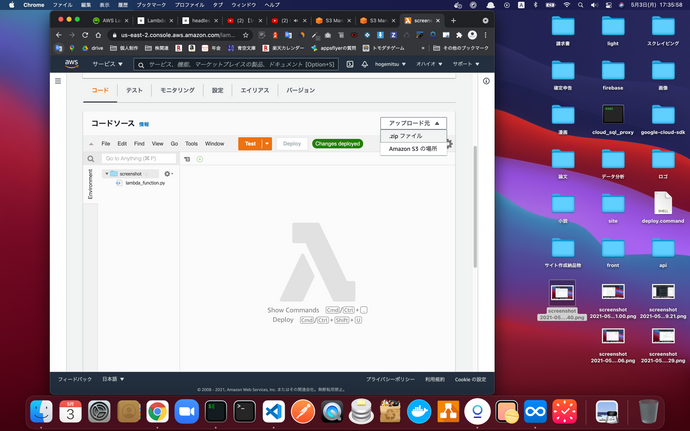
Task: Click the 情報 info link
Action: click(144, 124)
